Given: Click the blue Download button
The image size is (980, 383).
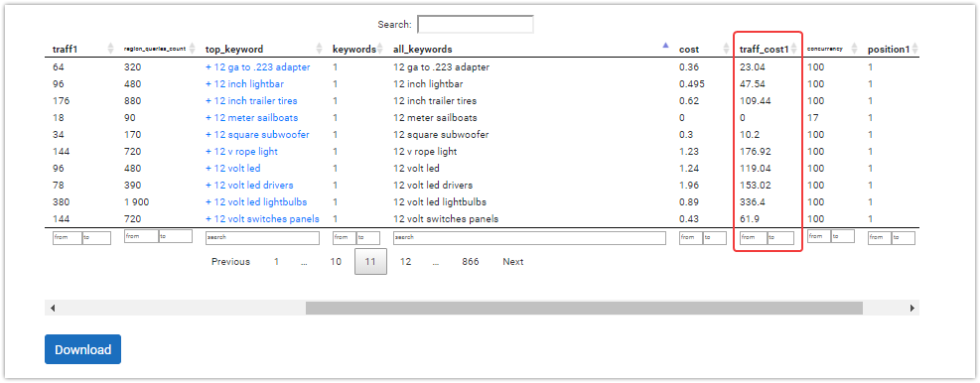Looking at the screenshot, I should [x=82, y=350].
